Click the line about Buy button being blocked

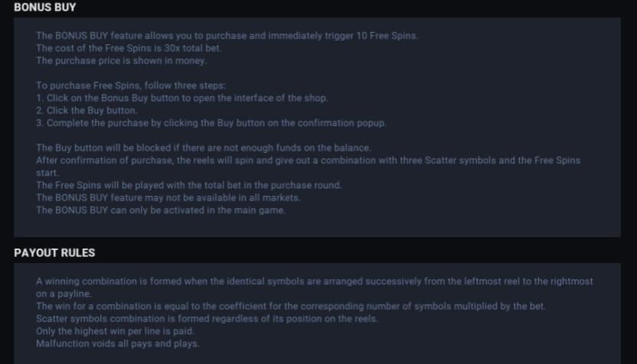pyautogui.click(x=204, y=148)
